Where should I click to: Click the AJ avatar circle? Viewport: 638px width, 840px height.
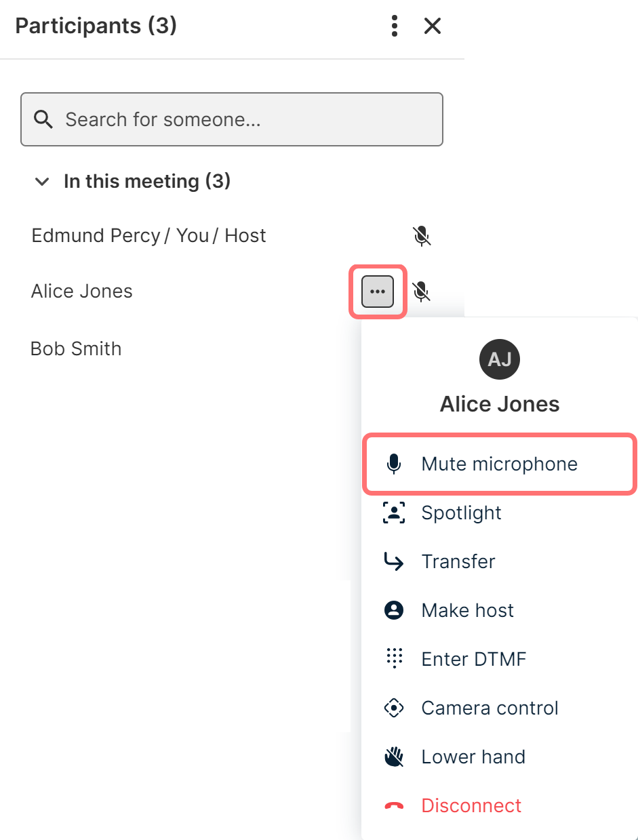point(500,359)
